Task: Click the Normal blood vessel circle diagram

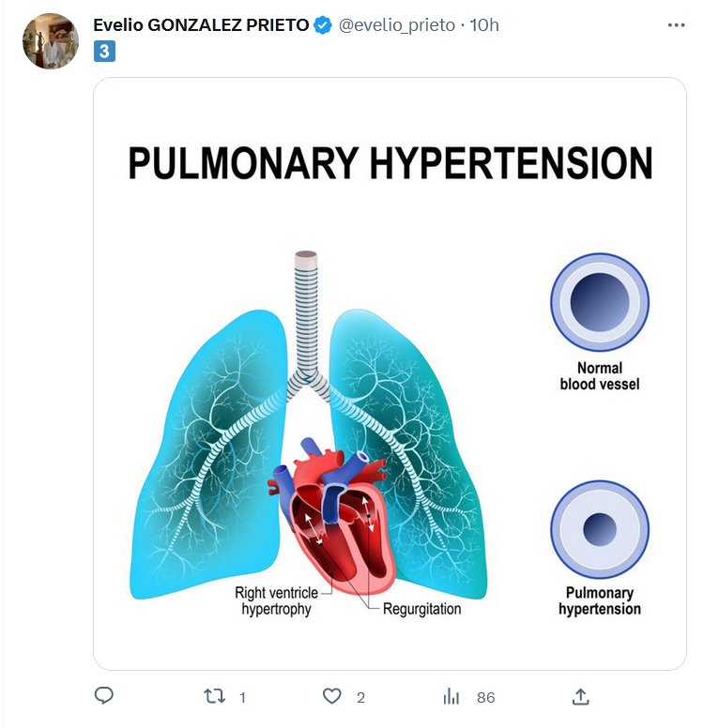Action: (x=599, y=302)
